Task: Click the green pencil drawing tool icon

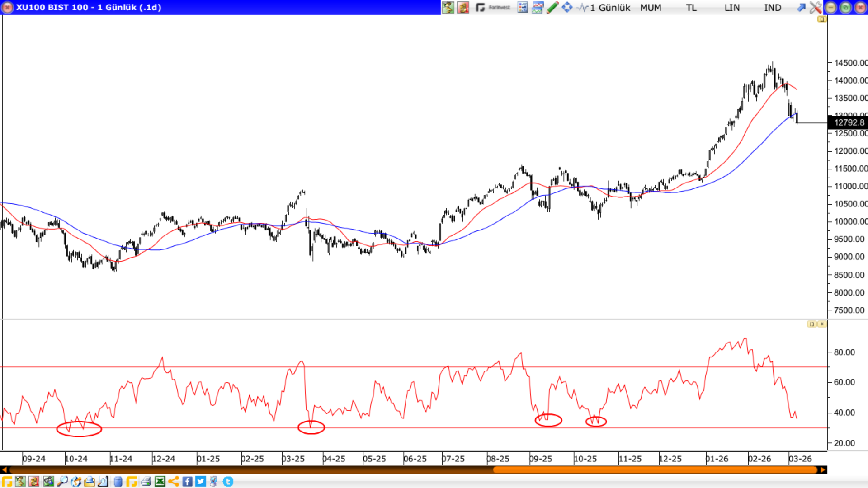Action: coord(552,7)
